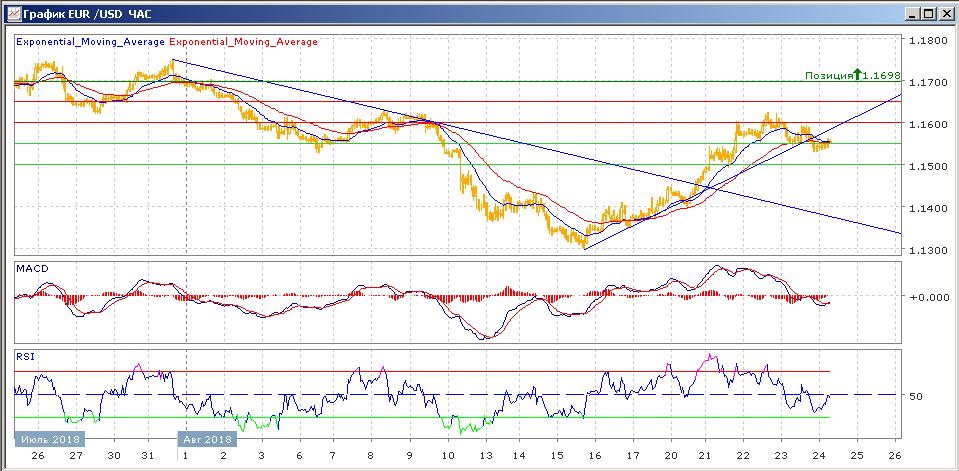Viewport: 959px width, 471px height.
Task: Click the Позиция 1.1698 position marker
Action: [x=853, y=75]
